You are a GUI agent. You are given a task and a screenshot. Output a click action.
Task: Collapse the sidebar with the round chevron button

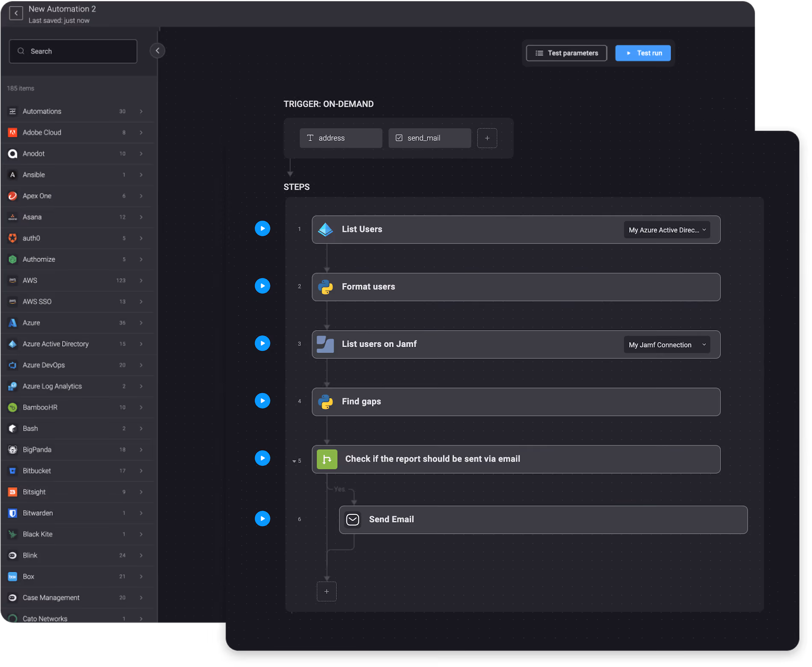point(157,51)
